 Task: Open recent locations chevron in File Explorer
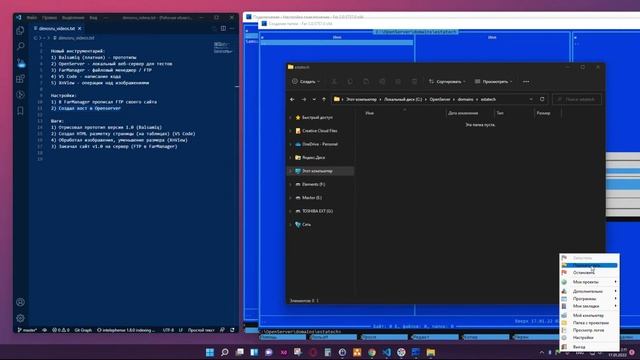314,99
